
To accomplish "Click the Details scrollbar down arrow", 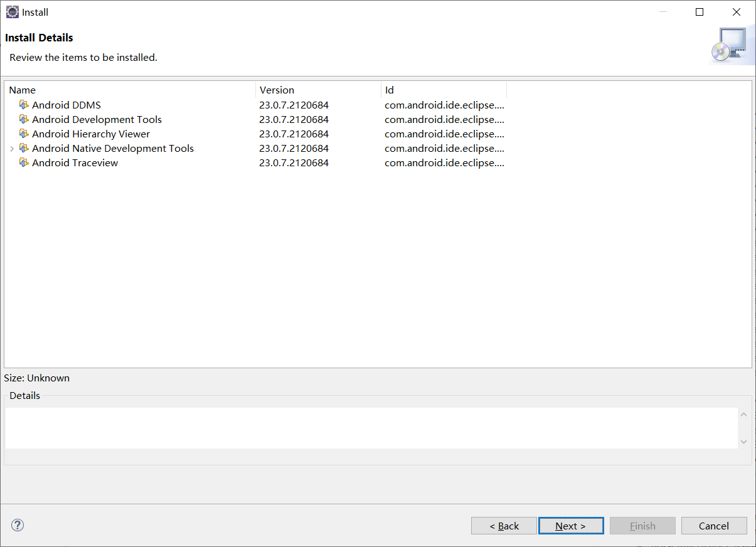I will (x=743, y=442).
